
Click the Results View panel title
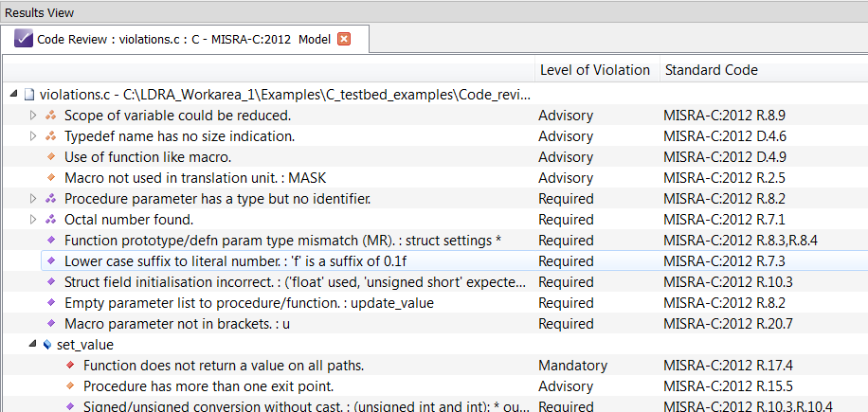tap(39, 12)
